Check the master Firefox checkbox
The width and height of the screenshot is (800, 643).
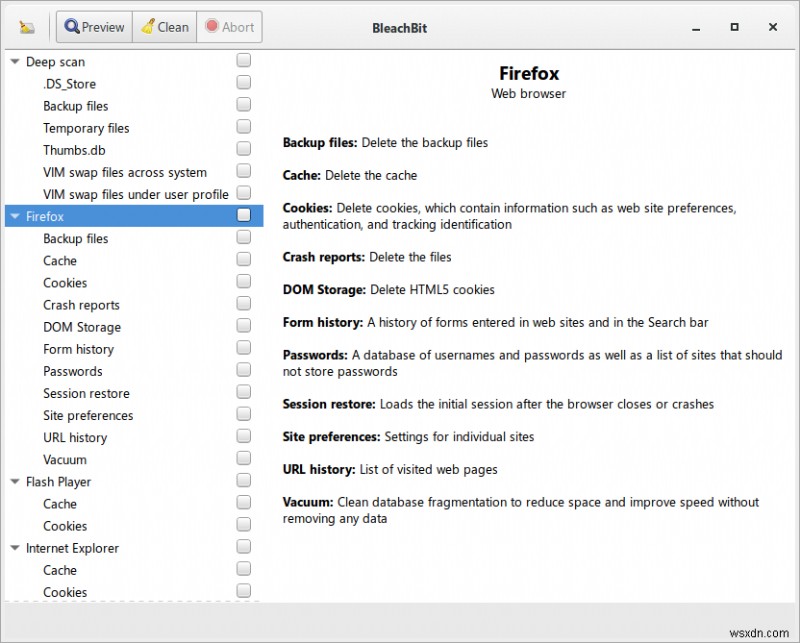(243, 214)
